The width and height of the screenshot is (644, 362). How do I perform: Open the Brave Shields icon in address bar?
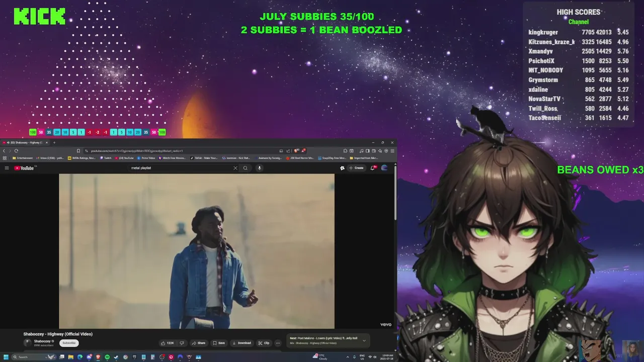pyautogui.click(x=297, y=150)
